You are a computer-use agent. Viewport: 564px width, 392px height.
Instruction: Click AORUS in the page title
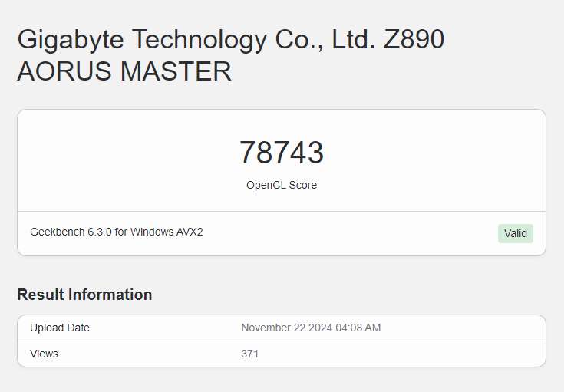pos(65,71)
